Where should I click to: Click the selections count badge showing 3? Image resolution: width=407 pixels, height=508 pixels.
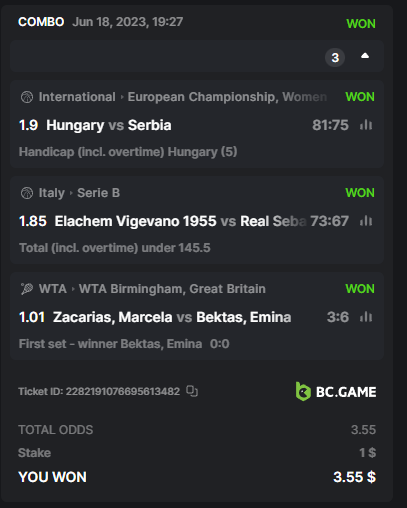pos(335,58)
